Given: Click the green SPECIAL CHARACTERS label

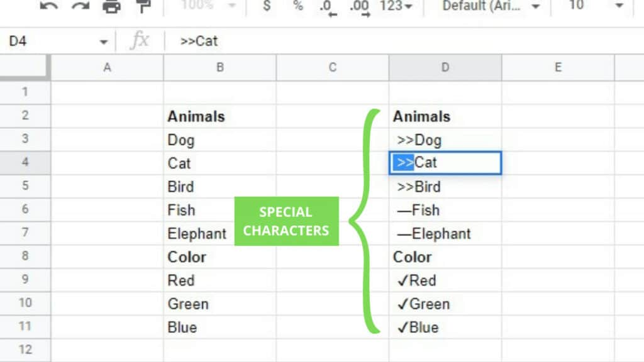Looking at the screenshot, I should coord(286,221).
